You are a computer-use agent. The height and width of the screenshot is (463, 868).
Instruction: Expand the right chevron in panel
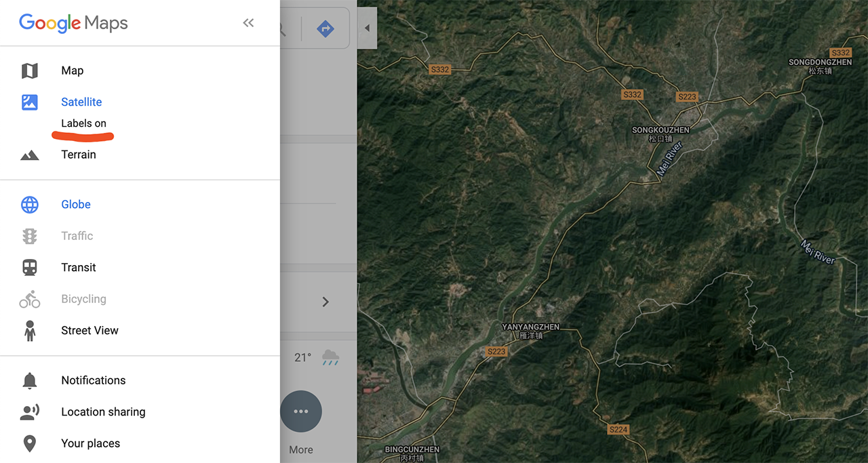tap(325, 302)
